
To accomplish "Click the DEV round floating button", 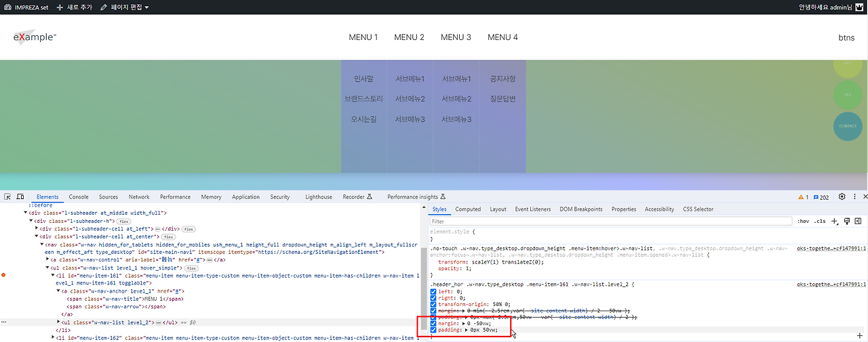I will click(x=847, y=95).
